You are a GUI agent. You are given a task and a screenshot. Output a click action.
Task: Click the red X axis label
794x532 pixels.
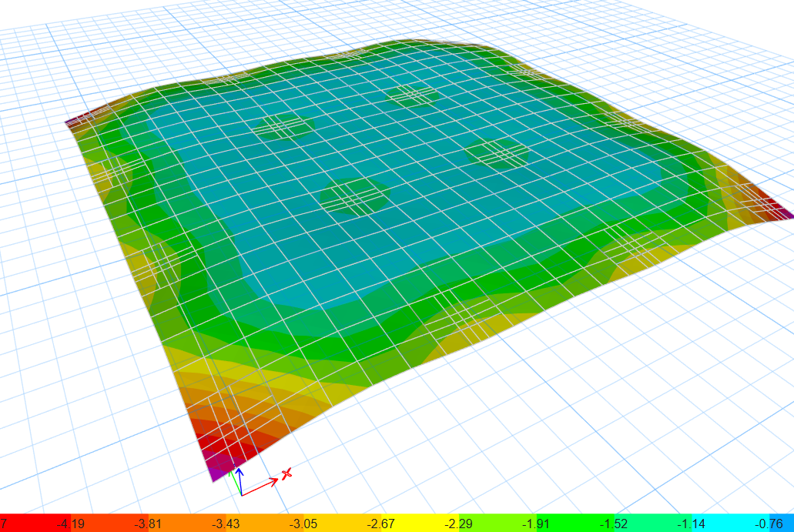pos(286,473)
